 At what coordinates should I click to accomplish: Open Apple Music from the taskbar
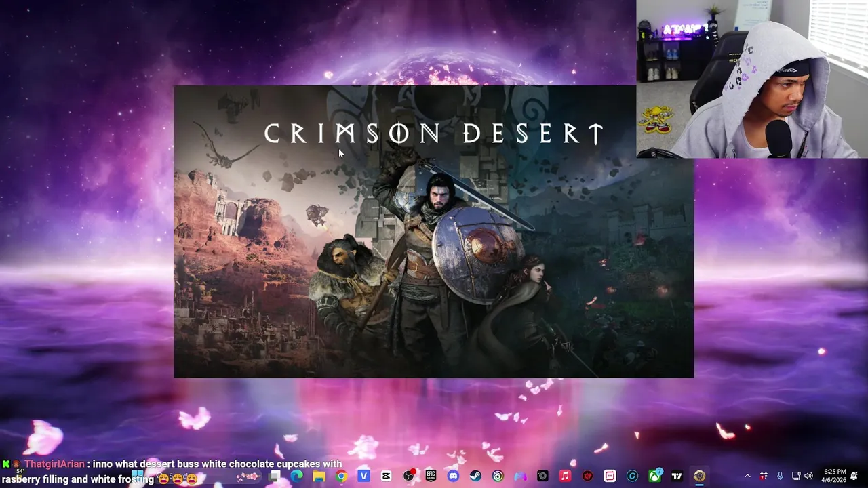[565, 476]
